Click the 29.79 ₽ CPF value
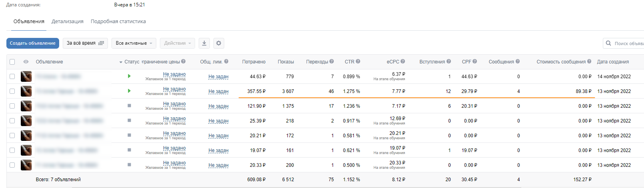Screen dimensions: 644x188 click(469, 91)
